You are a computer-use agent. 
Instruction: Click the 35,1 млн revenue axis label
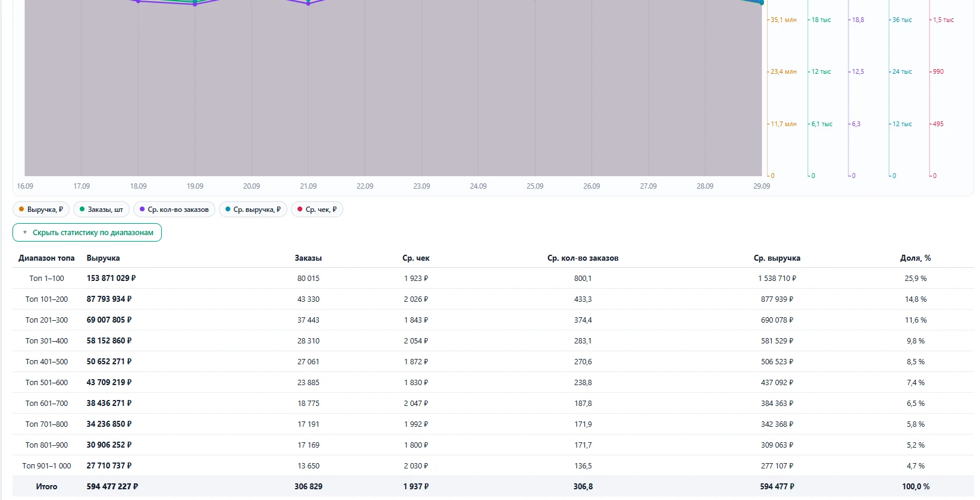pos(784,20)
